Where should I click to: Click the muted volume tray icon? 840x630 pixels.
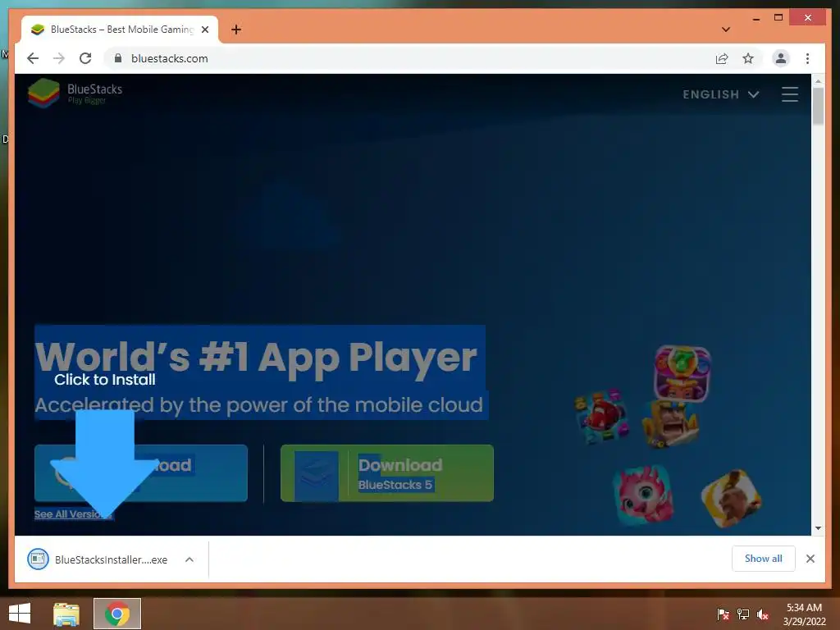[x=763, y=614]
